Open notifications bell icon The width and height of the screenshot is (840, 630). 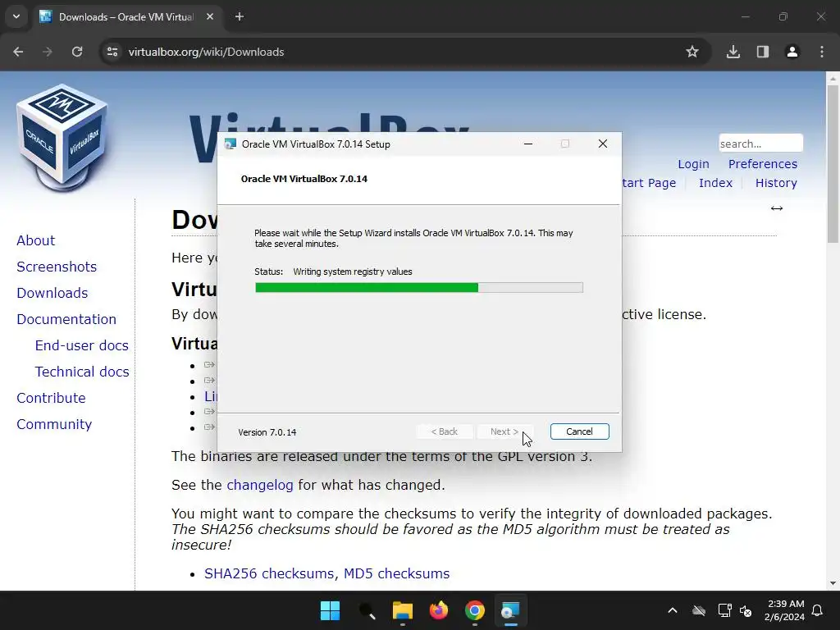pyautogui.click(x=818, y=610)
